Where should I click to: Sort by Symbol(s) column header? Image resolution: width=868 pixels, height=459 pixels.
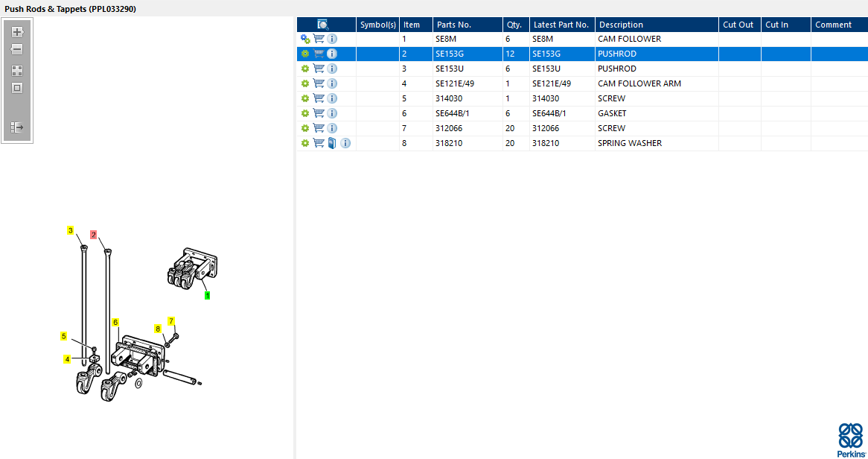(378, 25)
